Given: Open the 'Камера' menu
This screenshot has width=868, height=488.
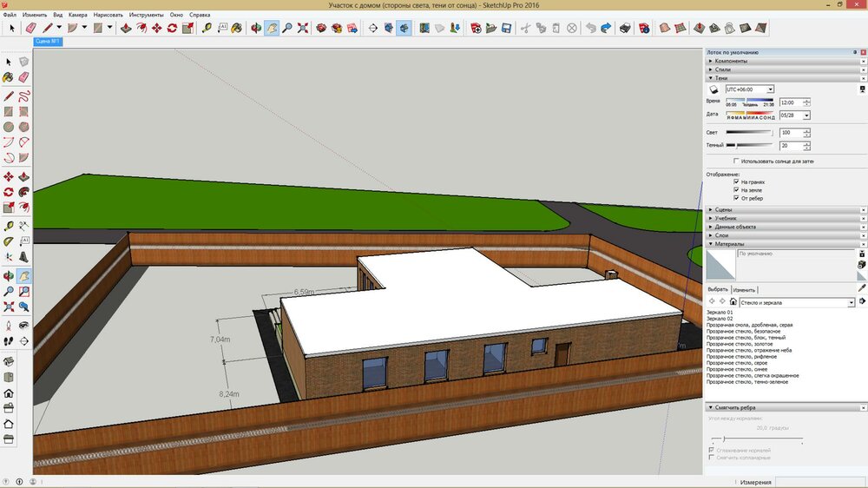Looking at the screenshot, I should click(x=77, y=15).
